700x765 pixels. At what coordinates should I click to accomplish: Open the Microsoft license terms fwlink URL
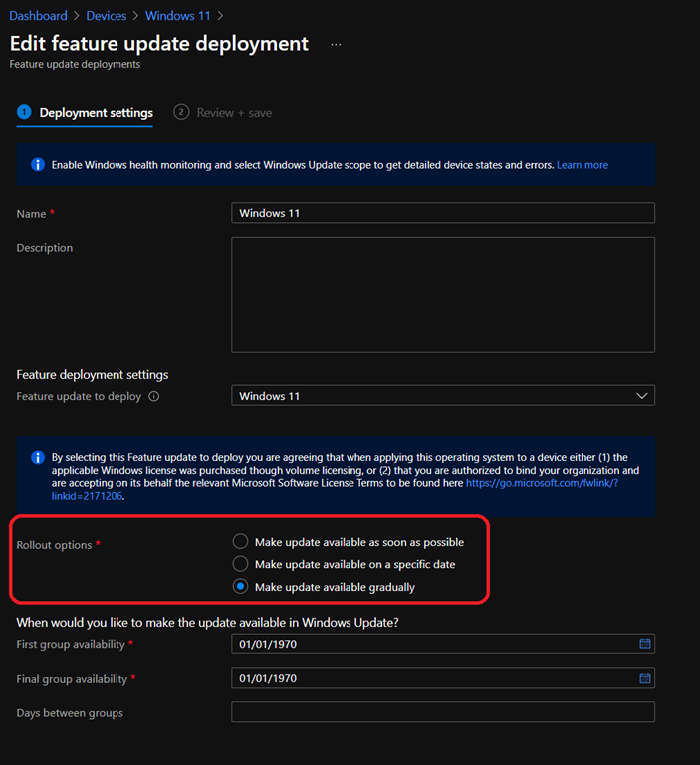tap(542, 483)
